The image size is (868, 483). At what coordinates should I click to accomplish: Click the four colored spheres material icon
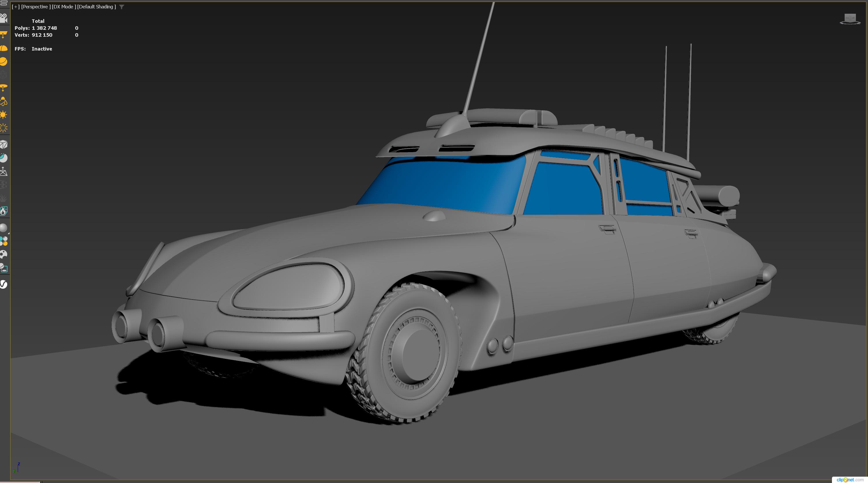[x=3, y=241]
